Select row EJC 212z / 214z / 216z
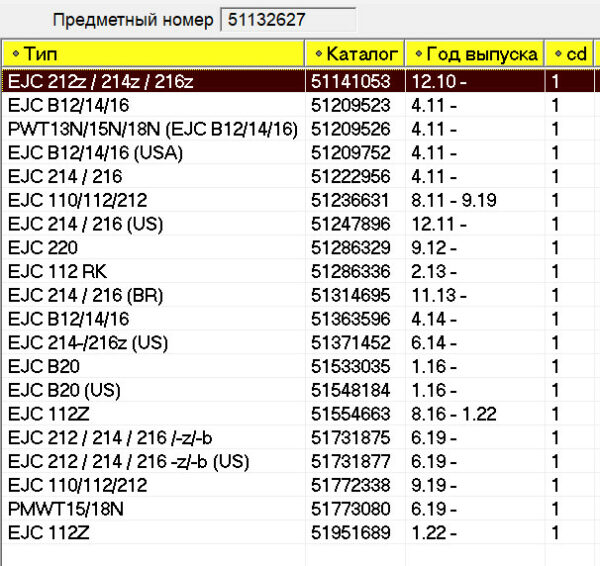The width and height of the screenshot is (600, 566). click(x=300, y=81)
